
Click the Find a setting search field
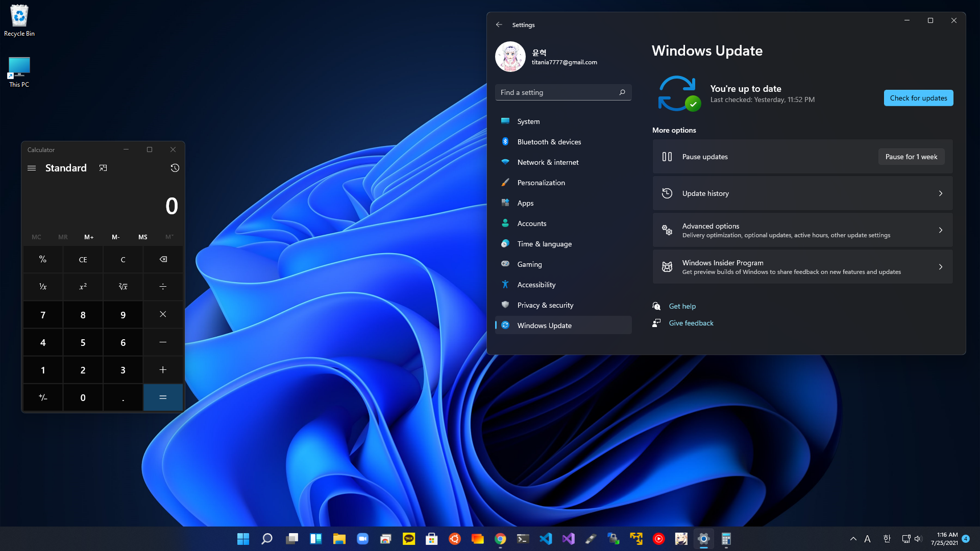click(556, 92)
